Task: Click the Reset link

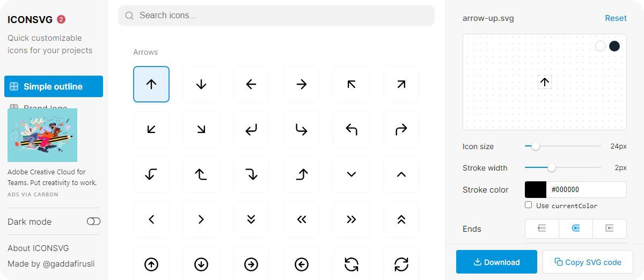Action: tap(616, 18)
